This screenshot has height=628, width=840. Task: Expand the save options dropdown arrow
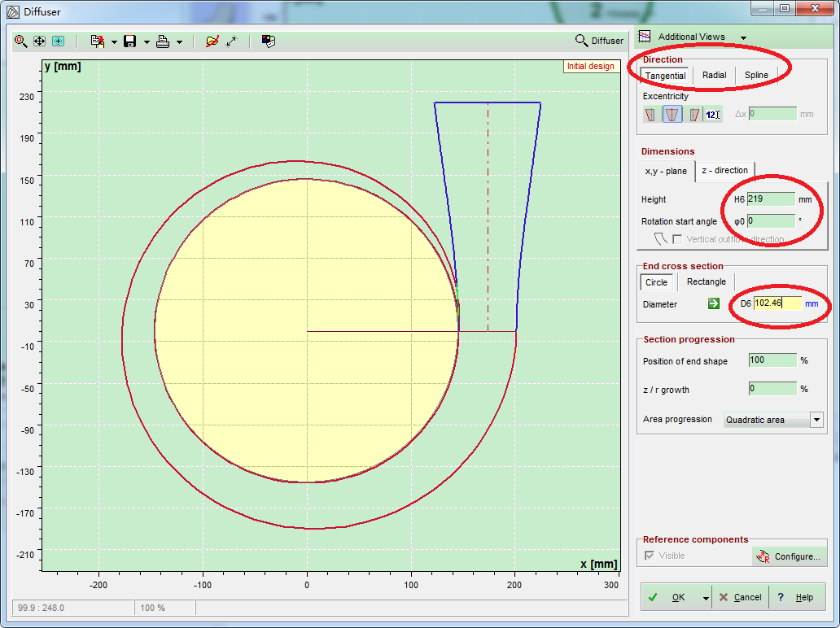[147, 41]
